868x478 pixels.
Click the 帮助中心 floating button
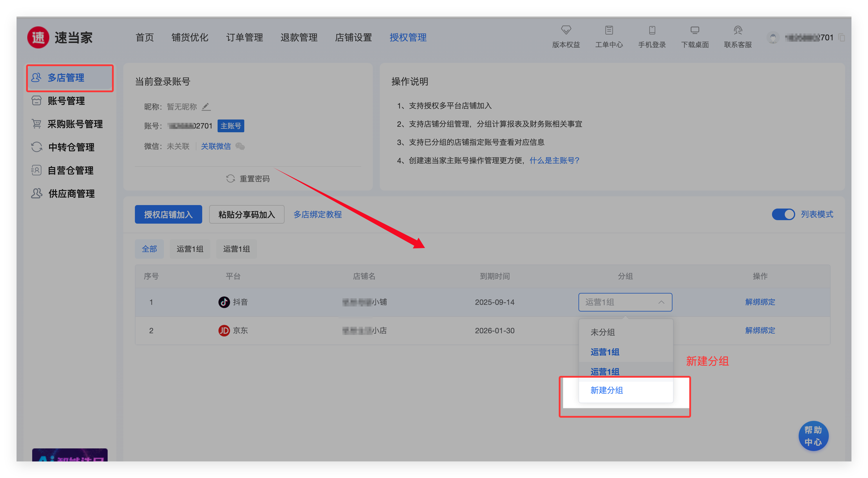tap(813, 436)
